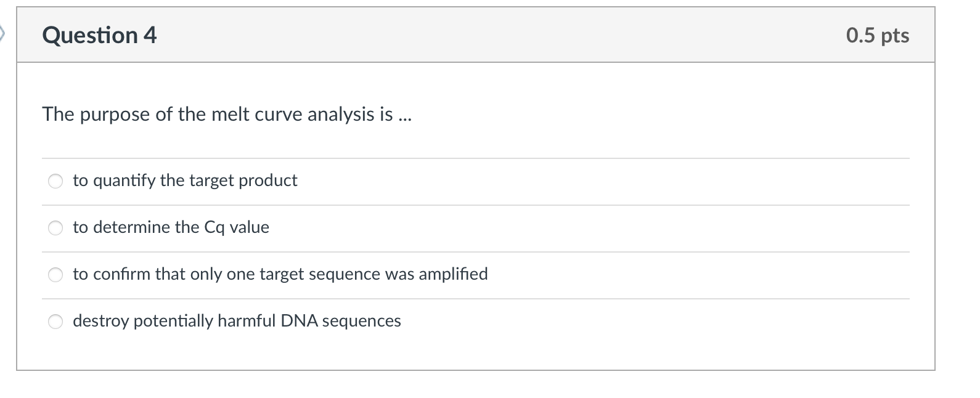Click the "destroy potentially harmful DNA sequences" answer text
The image size is (980, 398).
[x=237, y=321]
